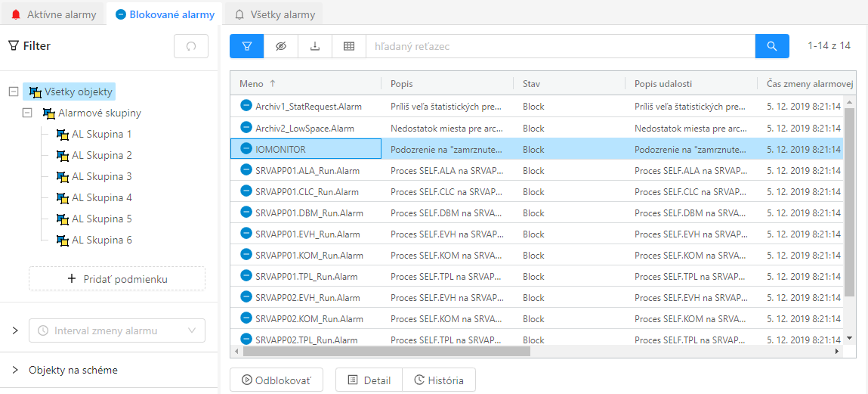868x394 pixels.
Task: Select AL Skupina 3 tree icon
Action: (x=63, y=177)
